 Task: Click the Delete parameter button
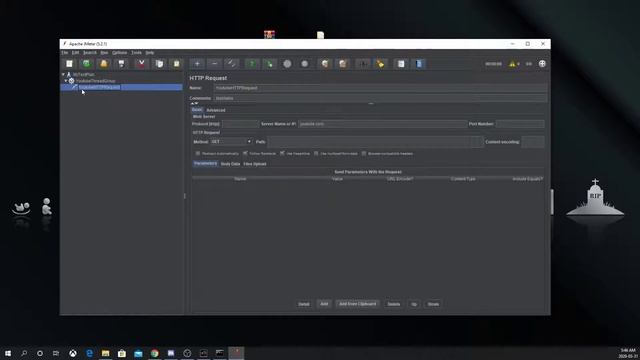(393, 304)
